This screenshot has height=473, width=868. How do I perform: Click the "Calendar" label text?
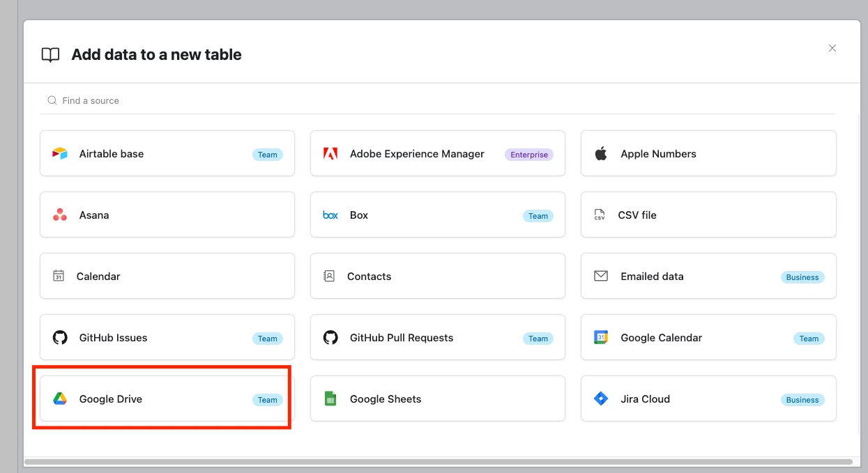point(98,277)
